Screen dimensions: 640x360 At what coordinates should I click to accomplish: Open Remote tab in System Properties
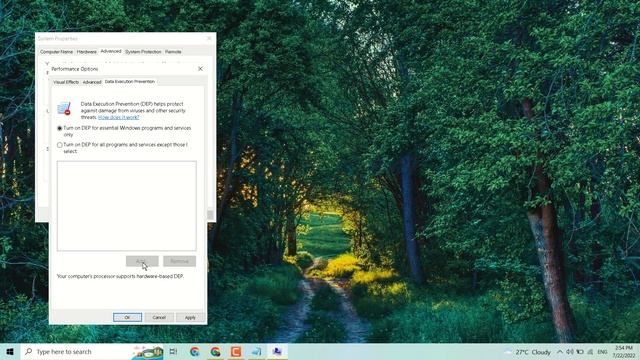coord(173,52)
